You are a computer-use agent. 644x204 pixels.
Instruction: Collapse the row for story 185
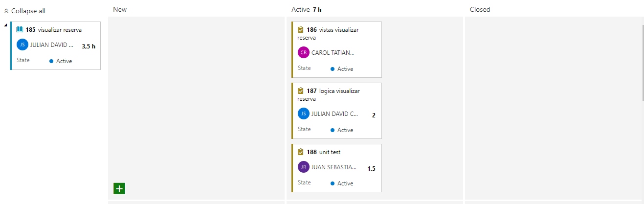pyautogui.click(x=5, y=24)
